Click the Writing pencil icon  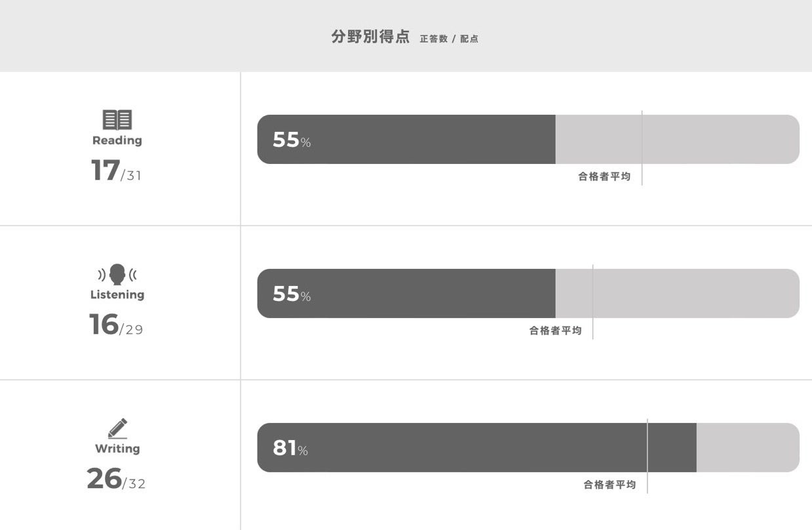click(x=118, y=428)
